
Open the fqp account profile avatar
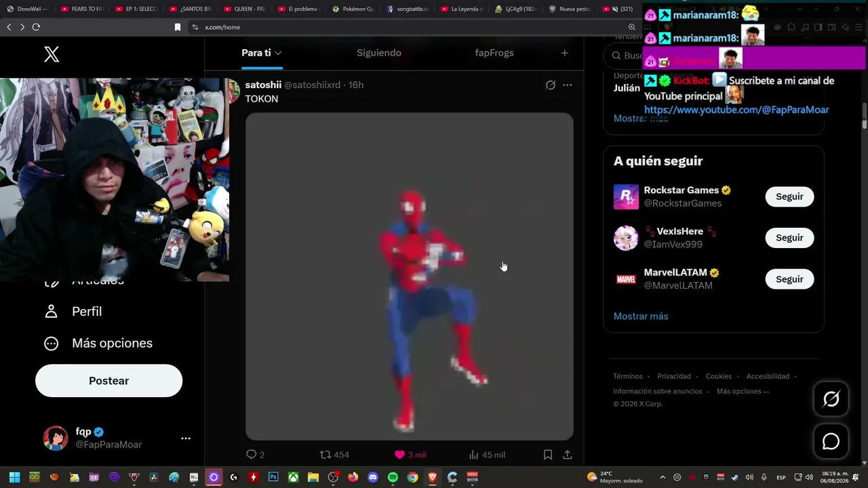click(x=56, y=439)
